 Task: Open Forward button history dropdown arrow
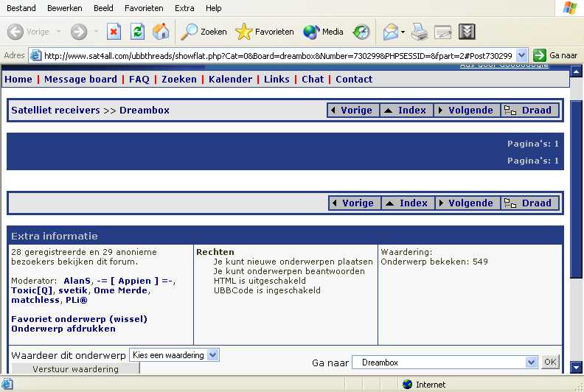pos(96,32)
